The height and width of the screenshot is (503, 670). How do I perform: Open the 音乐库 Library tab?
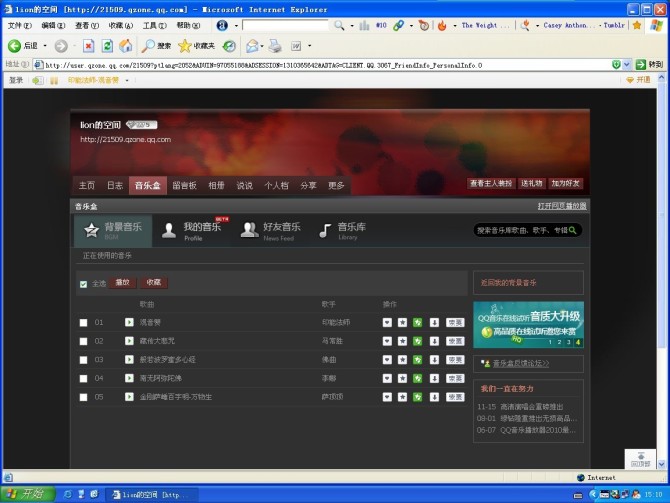(343, 231)
